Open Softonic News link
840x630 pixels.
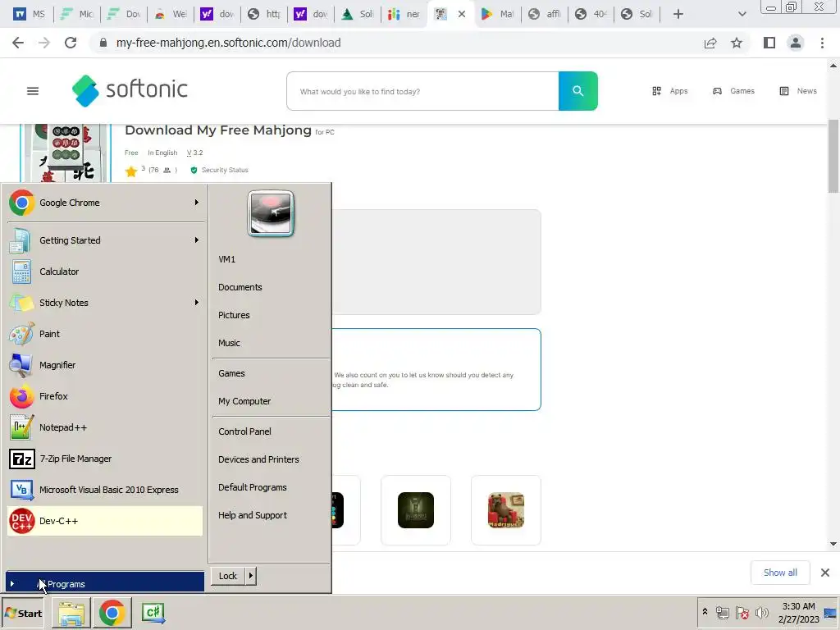pyautogui.click(x=798, y=91)
